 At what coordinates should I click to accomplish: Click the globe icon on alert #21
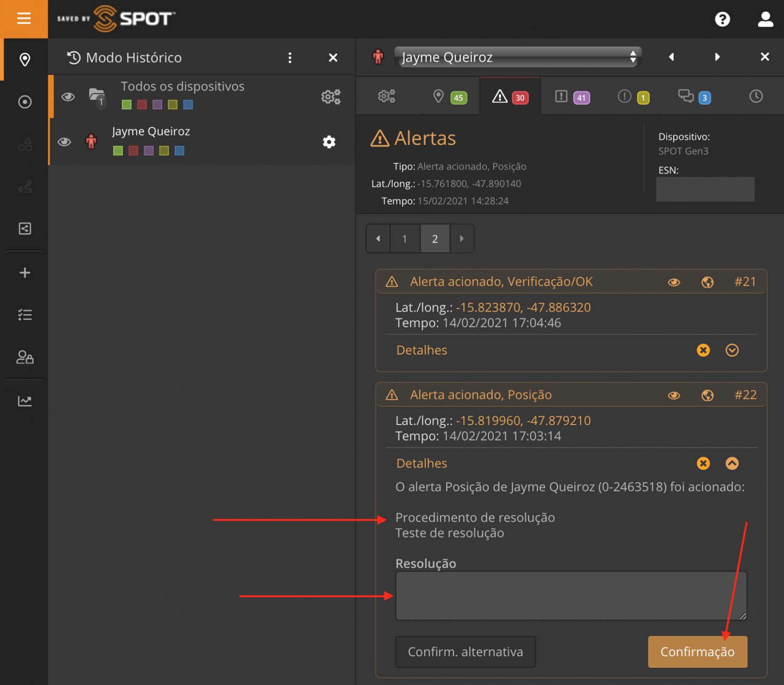(707, 282)
